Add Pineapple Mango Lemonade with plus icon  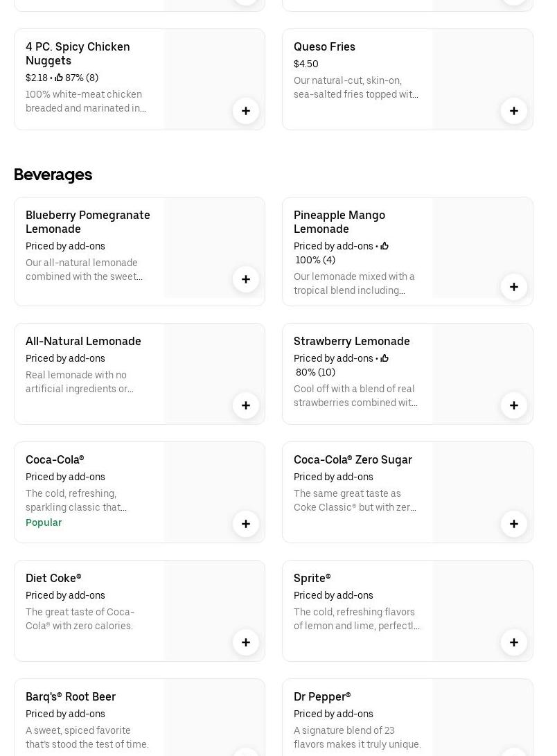click(x=514, y=287)
